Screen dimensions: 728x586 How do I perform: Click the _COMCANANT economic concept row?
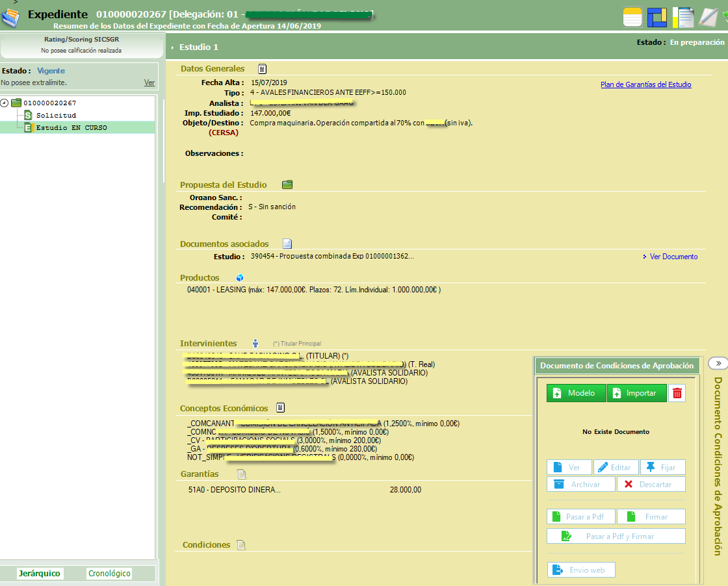323,423
